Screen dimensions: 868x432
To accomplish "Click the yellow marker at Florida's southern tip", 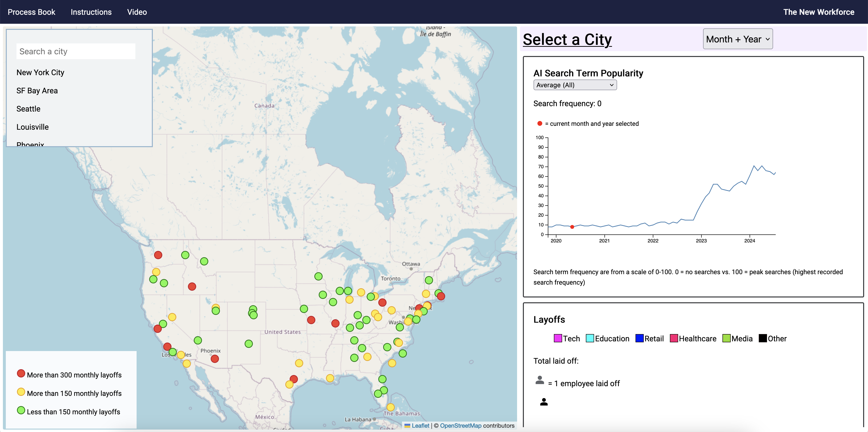I will (x=391, y=407).
